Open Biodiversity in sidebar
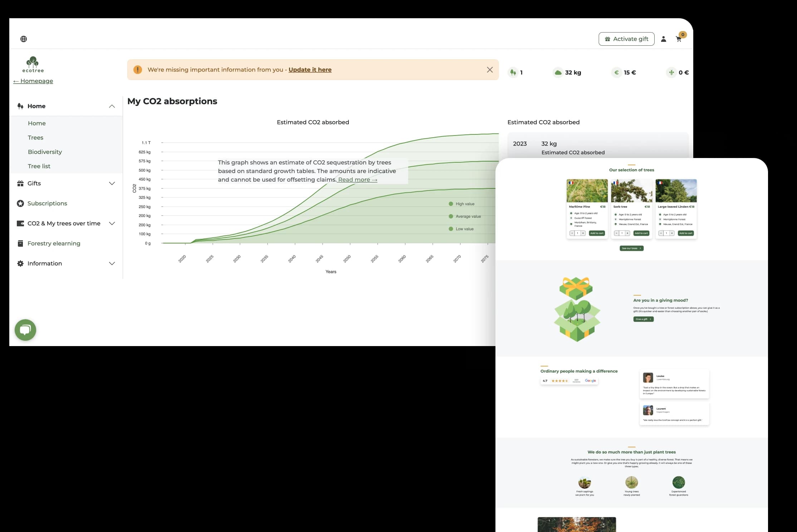 (45, 152)
